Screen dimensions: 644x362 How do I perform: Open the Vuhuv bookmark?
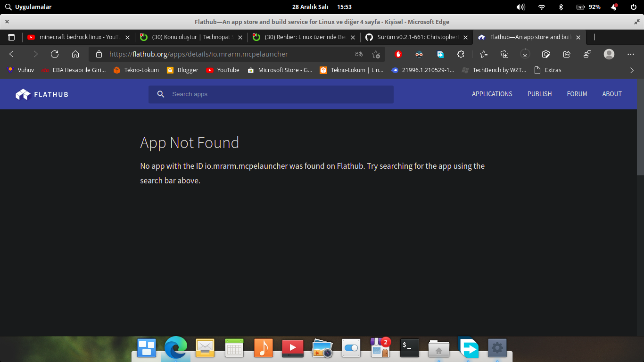click(x=20, y=70)
